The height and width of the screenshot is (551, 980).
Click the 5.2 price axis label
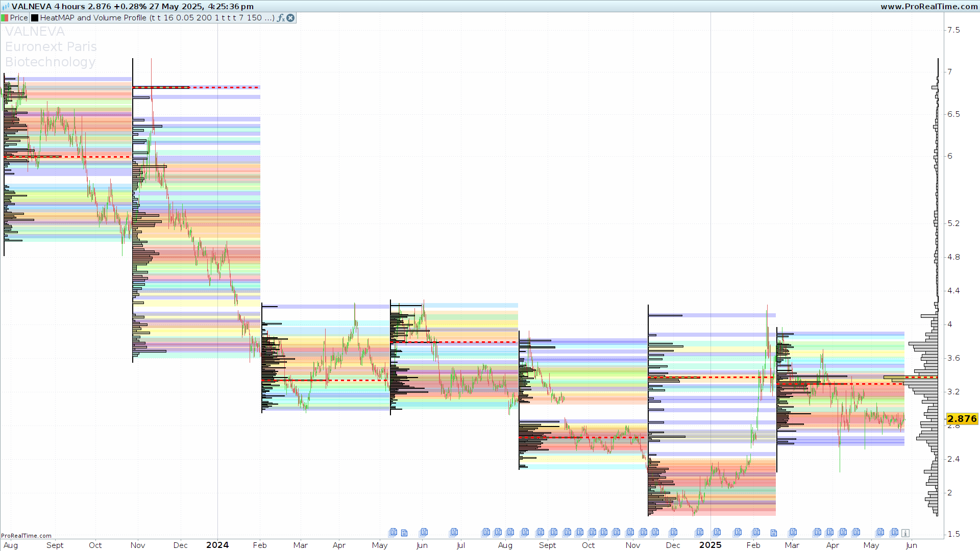[953, 223]
